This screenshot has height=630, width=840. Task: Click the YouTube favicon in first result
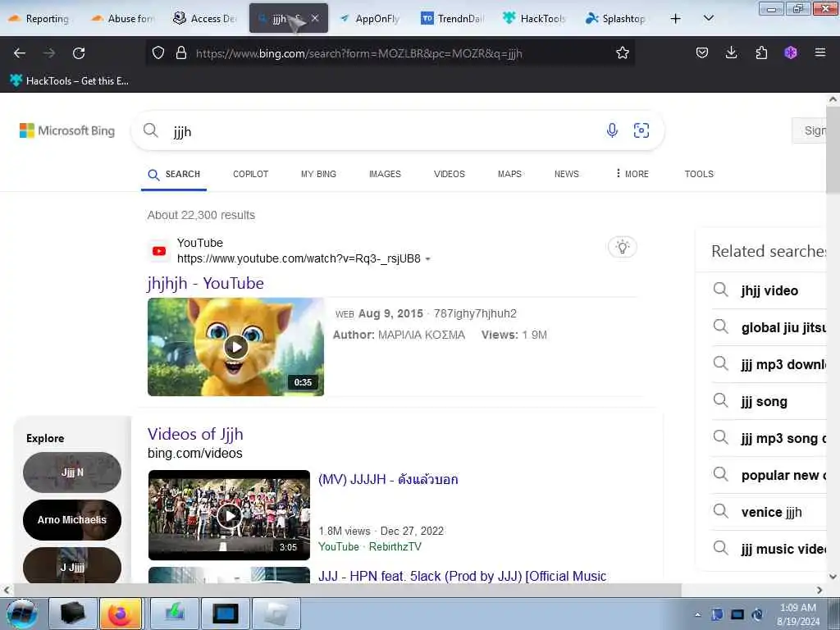(x=159, y=251)
